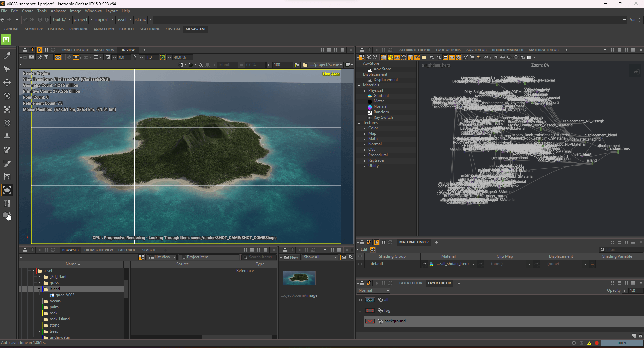This screenshot has width=644, height=348.
Task: Select the zoom region tool
Action: [7, 177]
